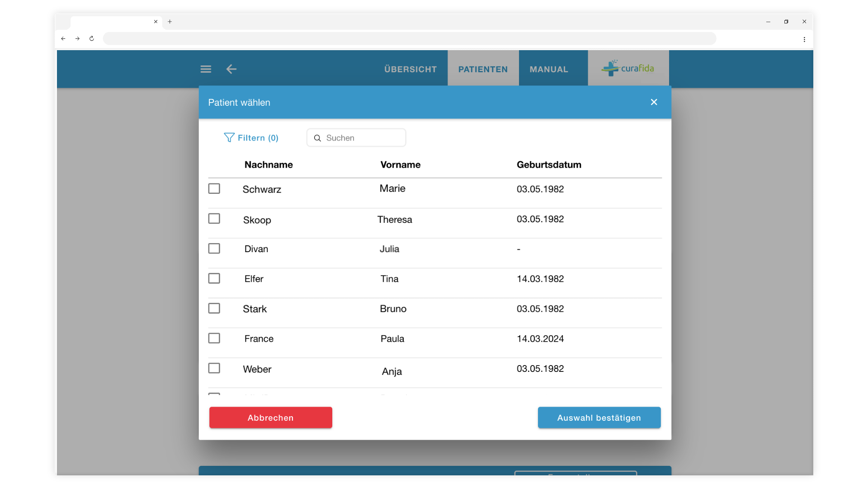Close the Patient wählen dialog
Screen dimensions: 868x488
coord(654,102)
